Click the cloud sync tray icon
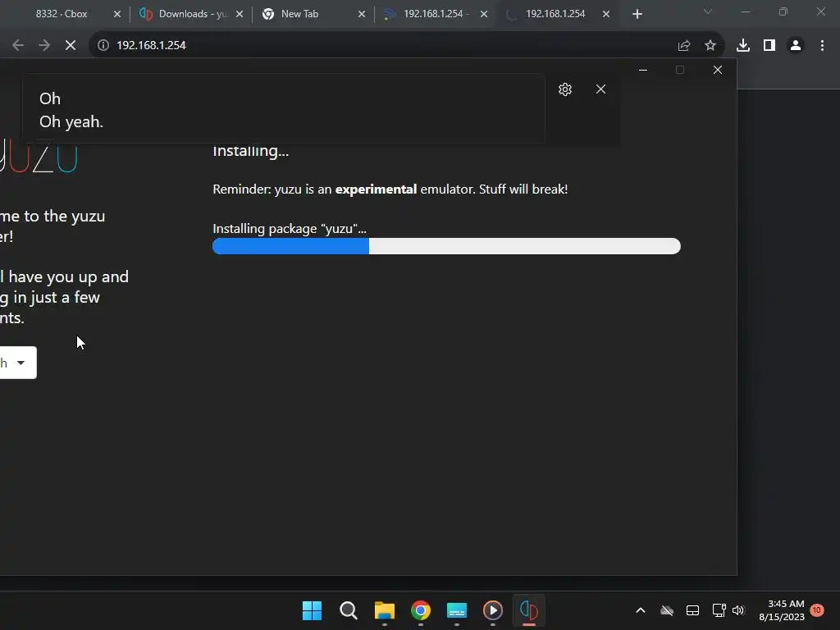 666,610
